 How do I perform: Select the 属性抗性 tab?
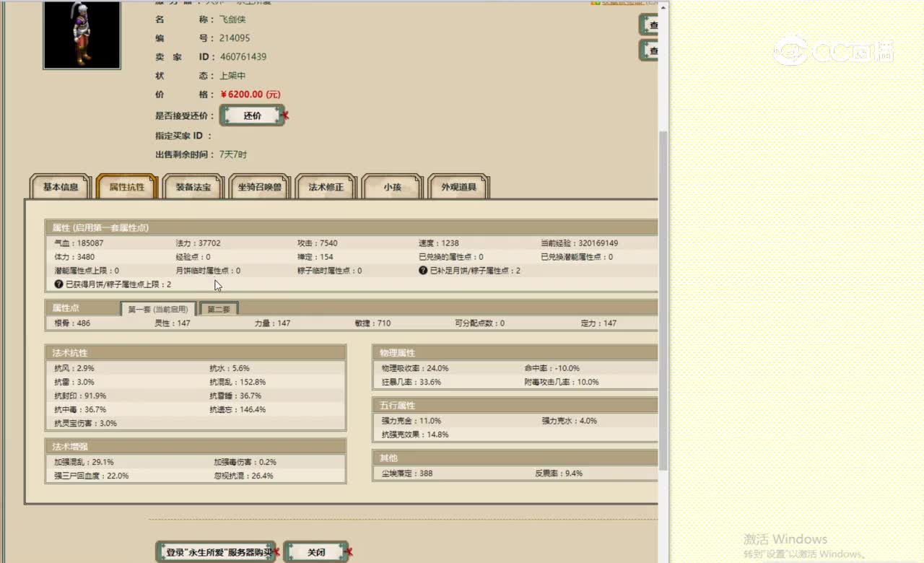127,187
